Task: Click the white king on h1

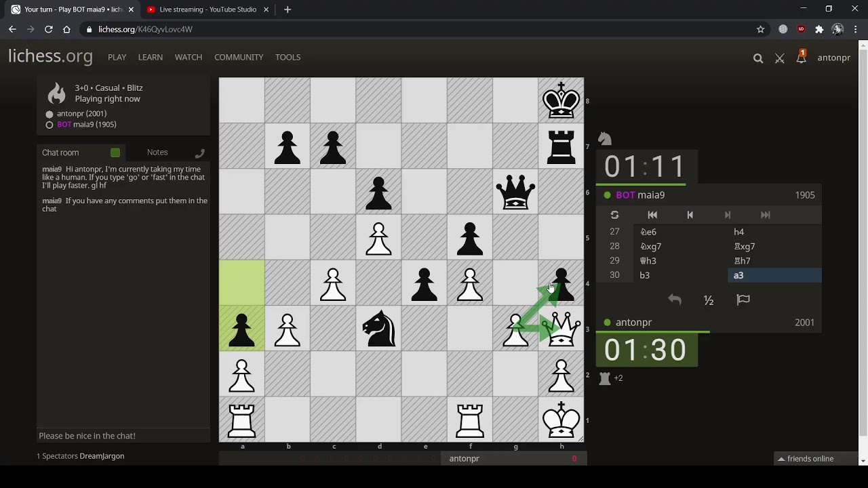Action: [x=561, y=420]
